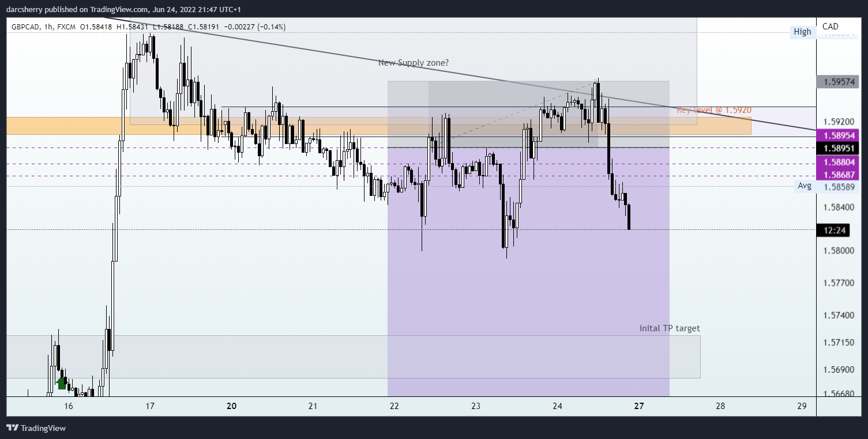Select the 'inital TP target' annotation text
The width and height of the screenshot is (868, 439).
pyautogui.click(x=670, y=328)
